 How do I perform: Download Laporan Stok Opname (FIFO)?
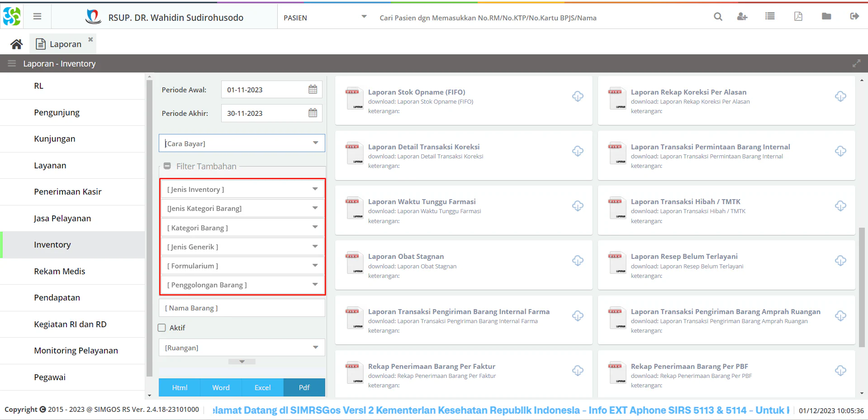coord(578,96)
